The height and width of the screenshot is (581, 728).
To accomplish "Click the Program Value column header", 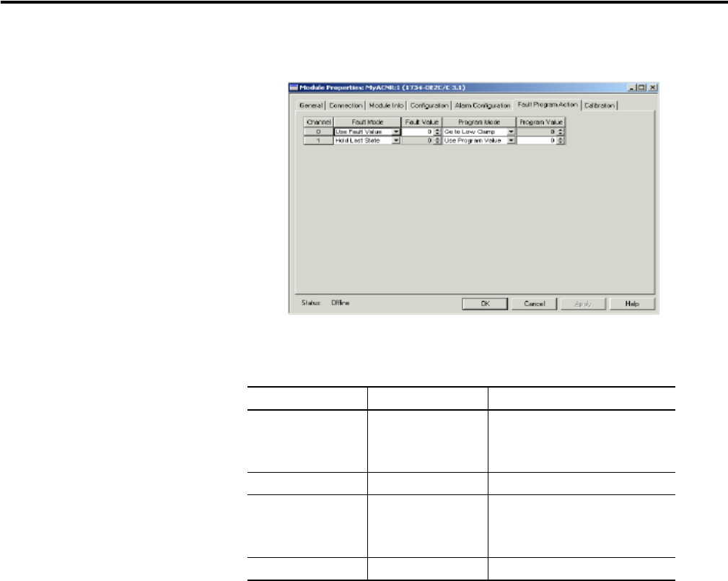I will pos(541,122).
